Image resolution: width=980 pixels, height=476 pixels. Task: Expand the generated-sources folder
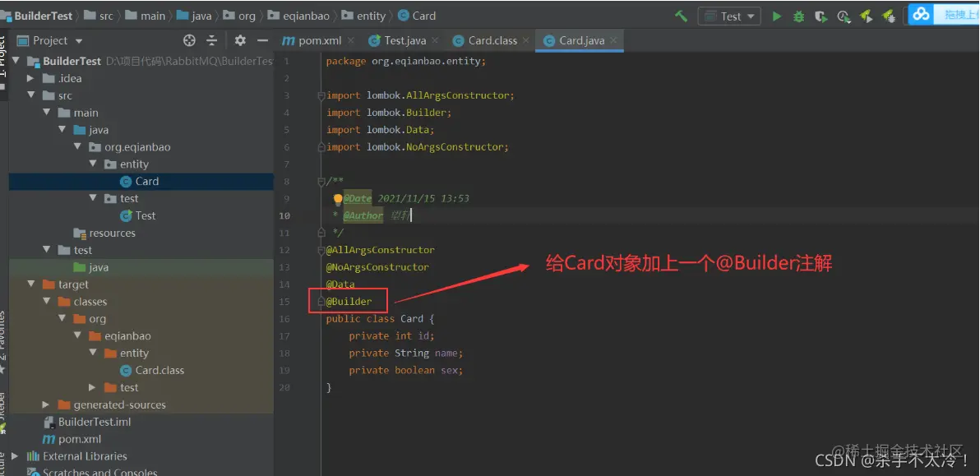pyautogui.click(x=45, y=404)
